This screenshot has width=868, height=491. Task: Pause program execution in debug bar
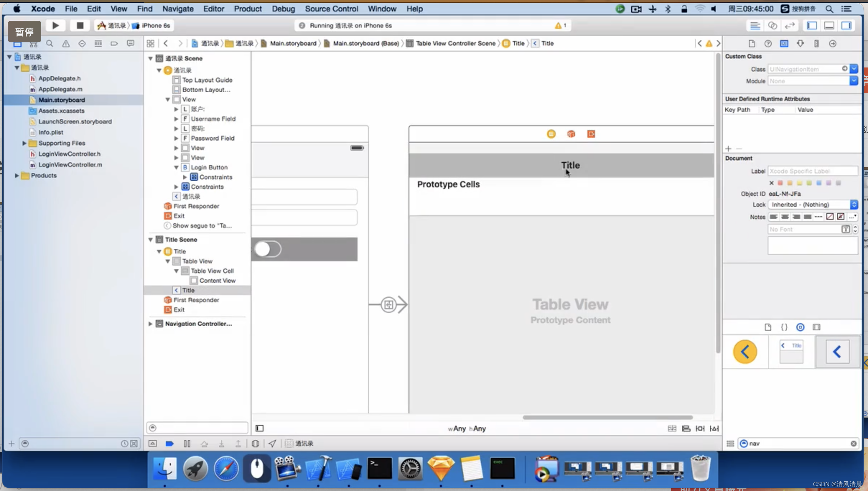pos(187,444)
